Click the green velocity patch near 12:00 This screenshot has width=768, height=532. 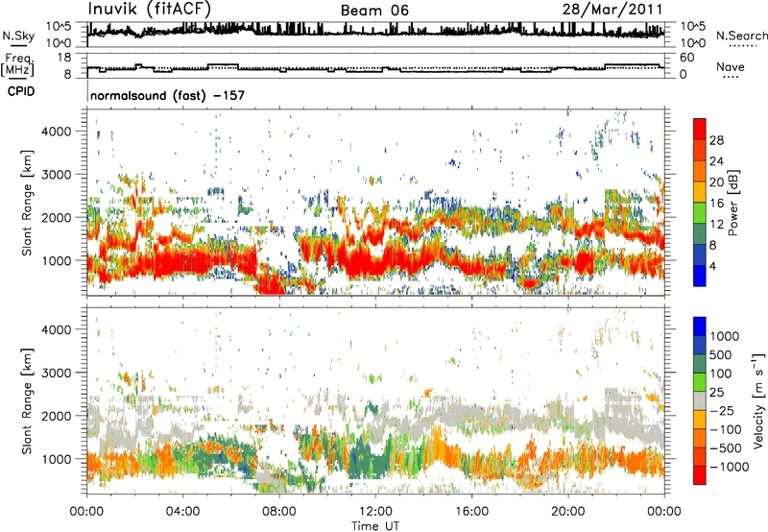tap(368, 458)
